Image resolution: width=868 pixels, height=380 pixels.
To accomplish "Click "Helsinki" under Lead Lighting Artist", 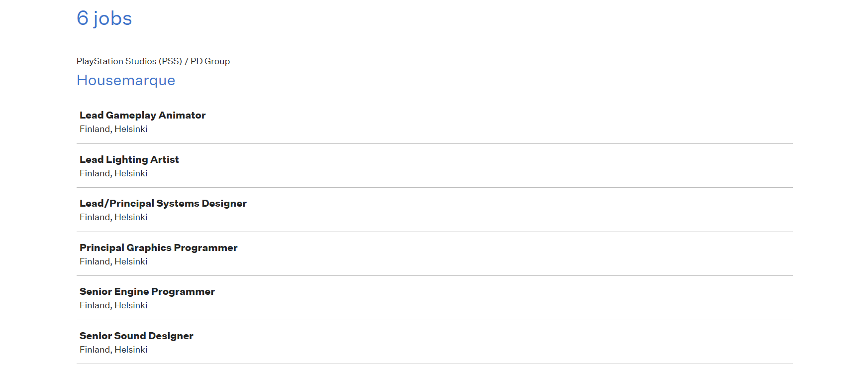I will 131,174.
